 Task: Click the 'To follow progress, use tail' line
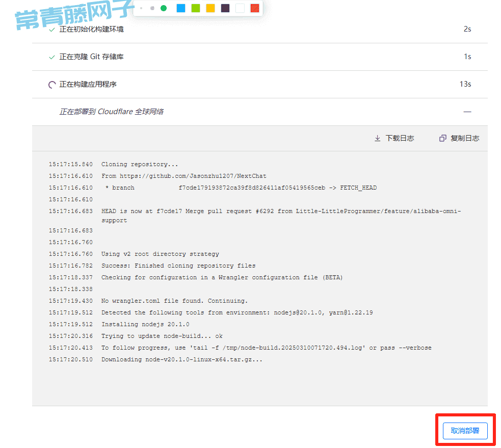(267, 348)
